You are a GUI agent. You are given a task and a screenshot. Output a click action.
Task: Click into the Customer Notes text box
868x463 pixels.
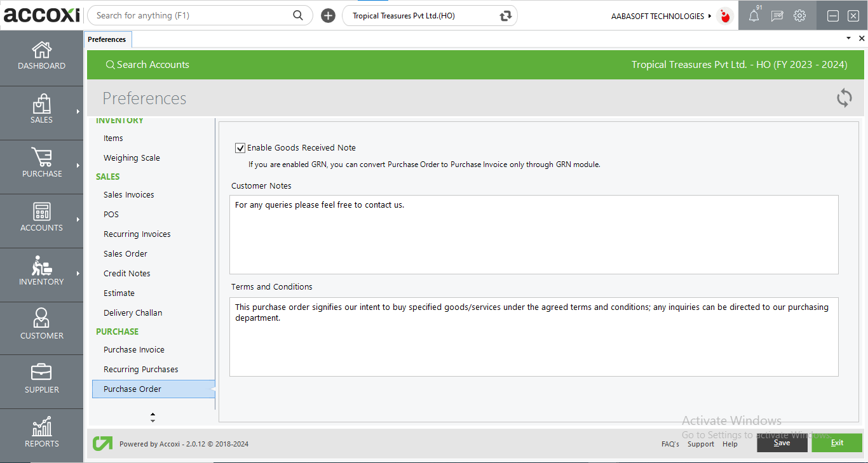tap(533, 234)
